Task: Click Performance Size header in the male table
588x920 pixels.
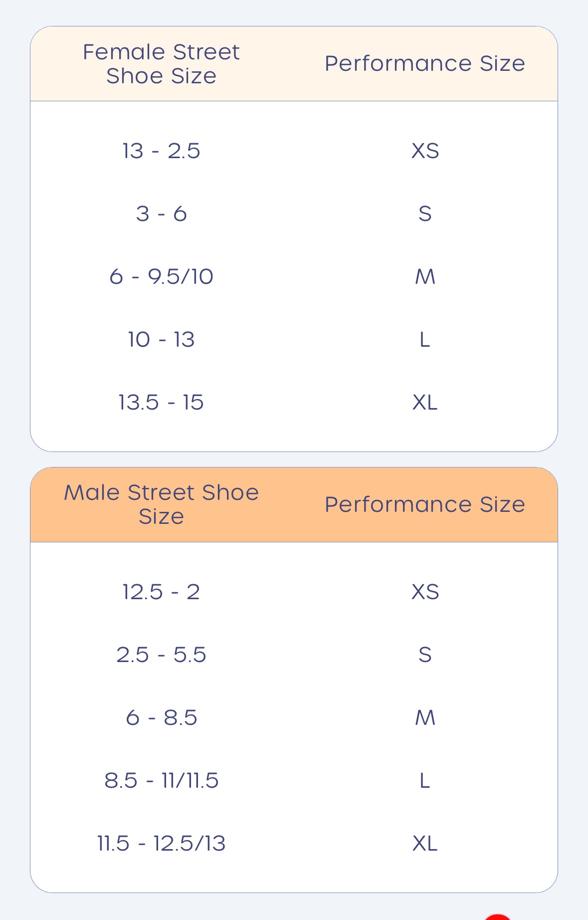Action: [425, 504]
